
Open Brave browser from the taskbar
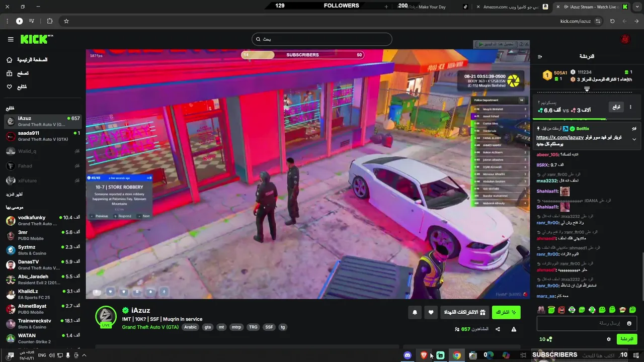pyautogui.click(x=424, y=355)
